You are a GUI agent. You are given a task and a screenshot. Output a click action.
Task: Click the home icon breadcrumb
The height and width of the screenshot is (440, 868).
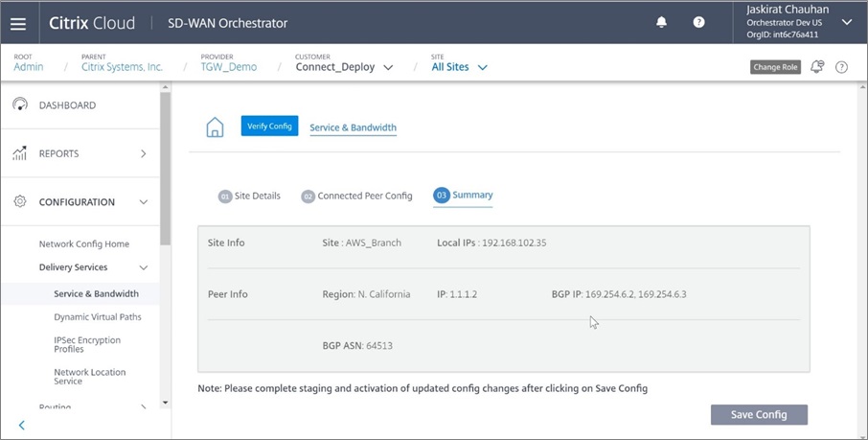[215, 127]
